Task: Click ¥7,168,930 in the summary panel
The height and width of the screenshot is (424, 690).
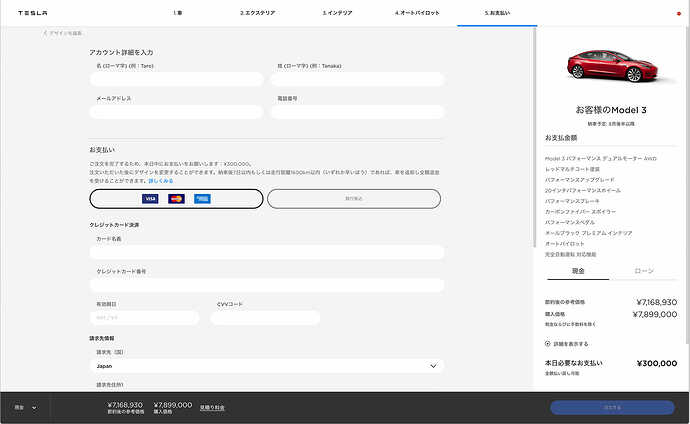Action: tap(657, 302)
